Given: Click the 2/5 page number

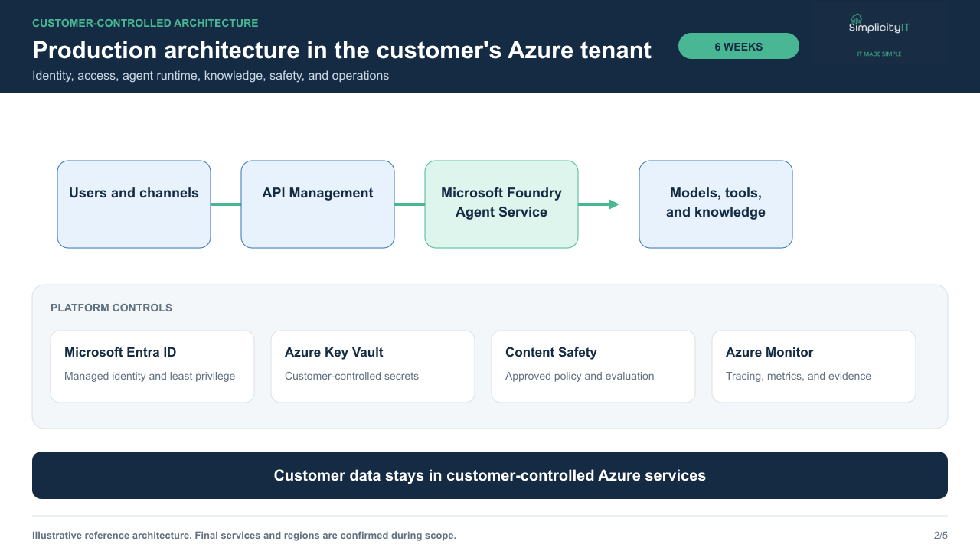Looking at the screenshot, I should pyautogui.click(x=941, y=536).
